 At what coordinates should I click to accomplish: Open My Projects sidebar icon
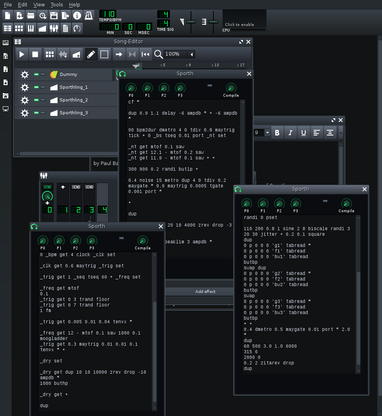[6, 56]
